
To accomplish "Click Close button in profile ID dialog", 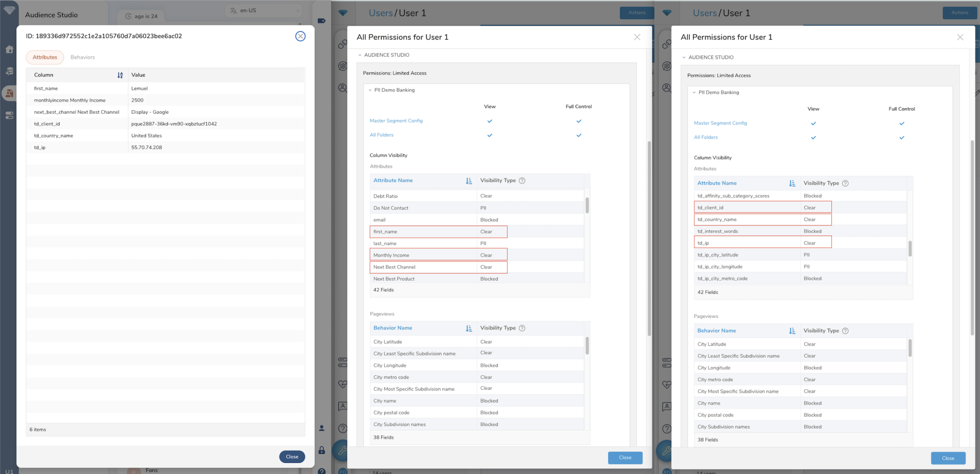I will tap(292, 457).
